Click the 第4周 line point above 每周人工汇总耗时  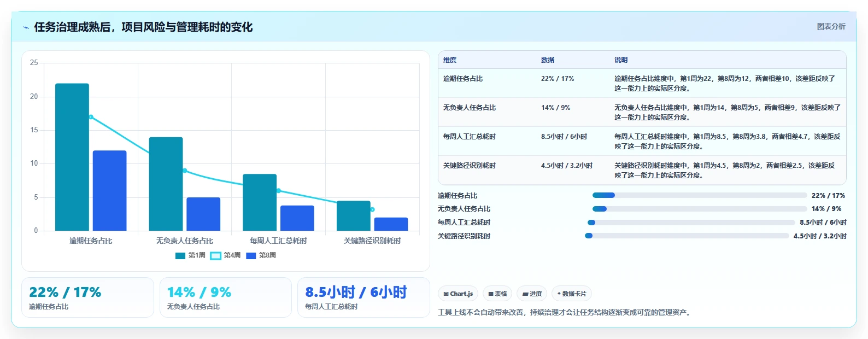click(x=279, y=191)
